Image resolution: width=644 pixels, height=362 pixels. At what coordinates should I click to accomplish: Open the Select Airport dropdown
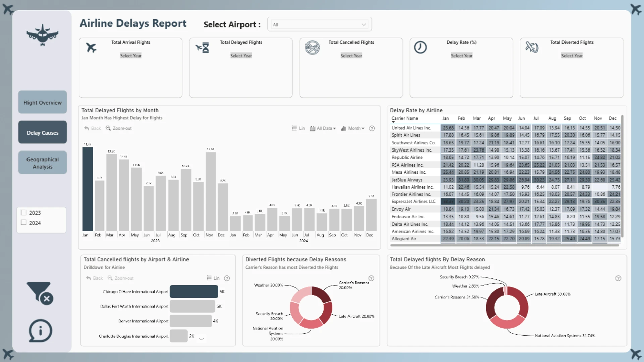pyautogui.click(x=319, y=24)
